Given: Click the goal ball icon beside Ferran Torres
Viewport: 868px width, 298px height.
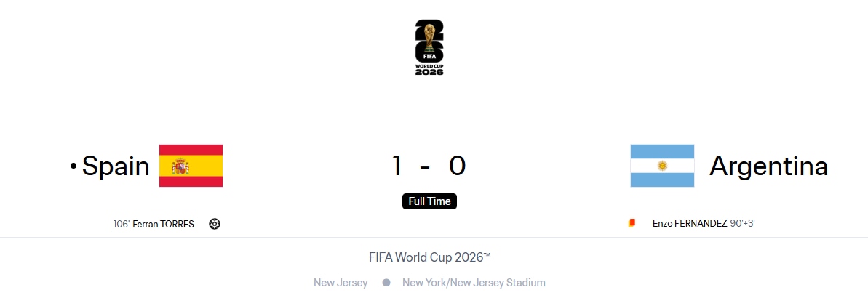Looking at the screenshot, I should pos(215,224).
